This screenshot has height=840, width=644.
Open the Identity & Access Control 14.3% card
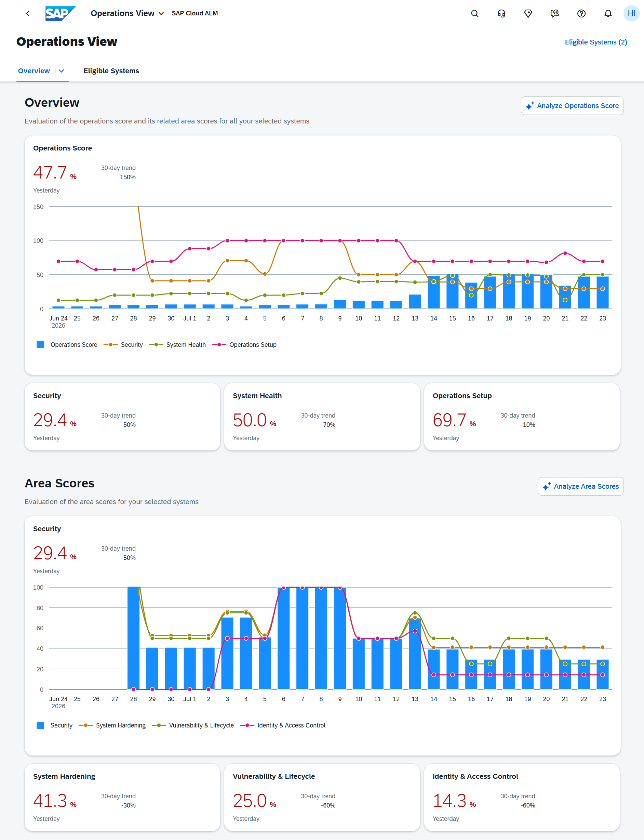click(x=522, y=797)
